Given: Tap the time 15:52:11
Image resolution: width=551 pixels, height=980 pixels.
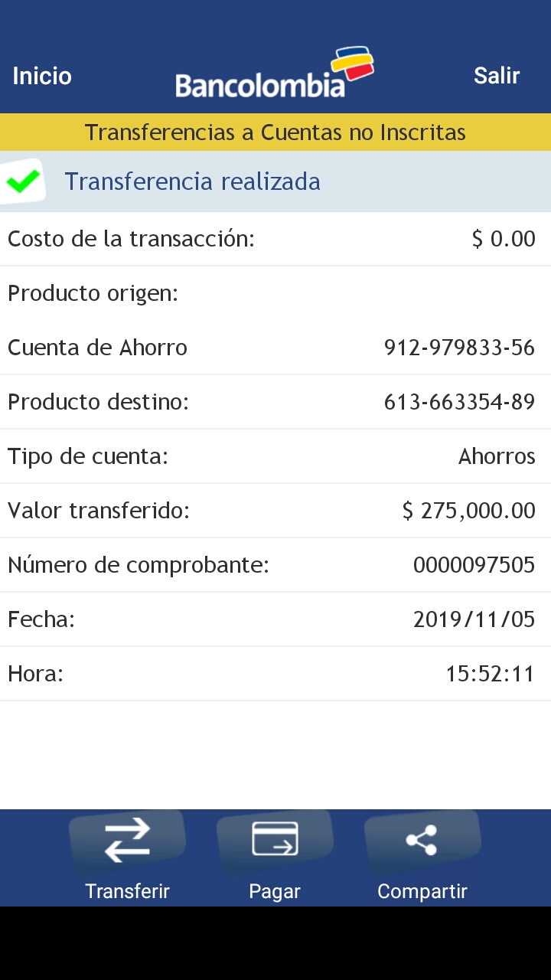Looking at the screenshot, I should 490,674.
